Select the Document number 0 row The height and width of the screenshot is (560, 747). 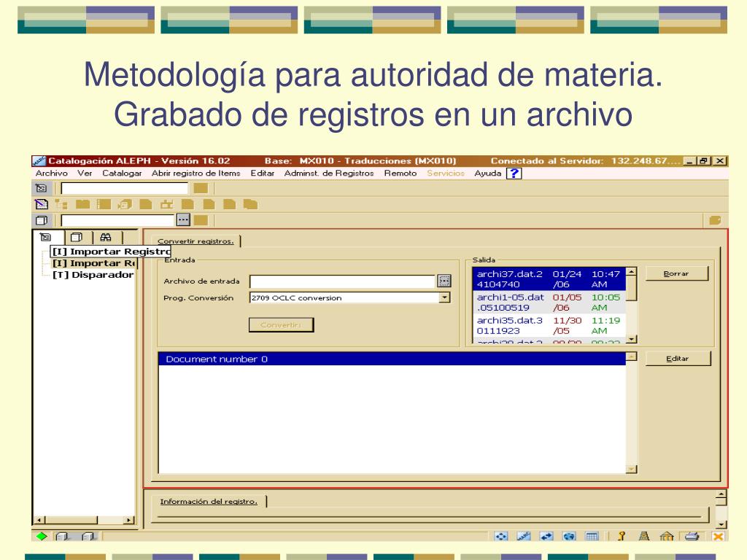click(392, 359)
